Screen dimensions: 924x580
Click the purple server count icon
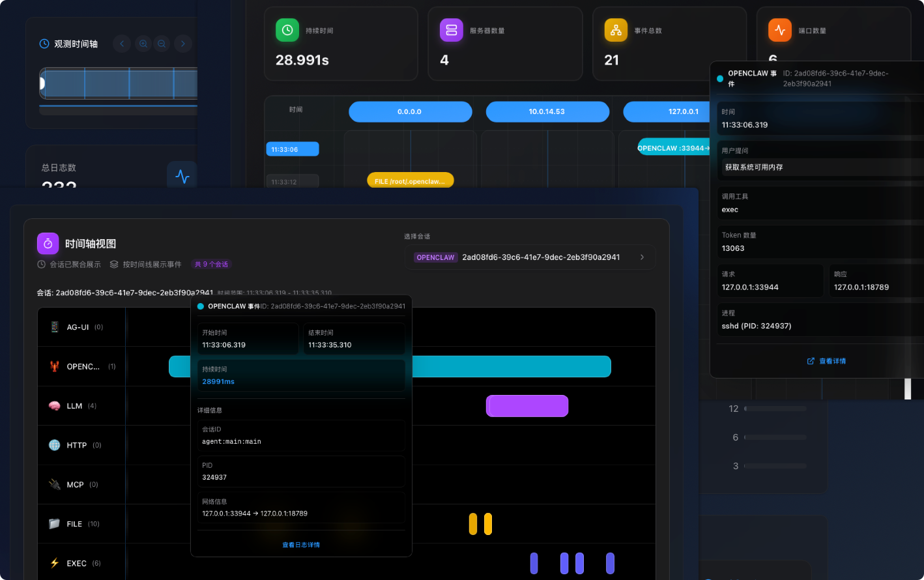(x=452, y=30)
